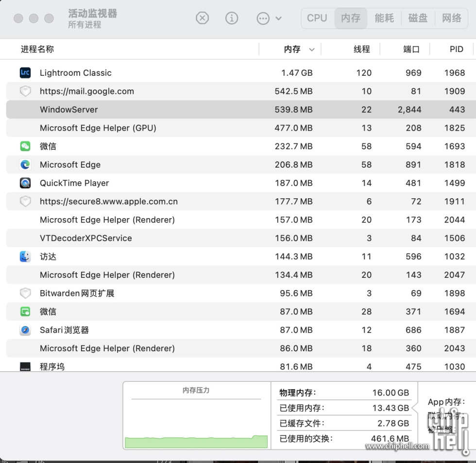Click the PID value 1506
This screenshot has height=463, width=476.
(455, 238)
